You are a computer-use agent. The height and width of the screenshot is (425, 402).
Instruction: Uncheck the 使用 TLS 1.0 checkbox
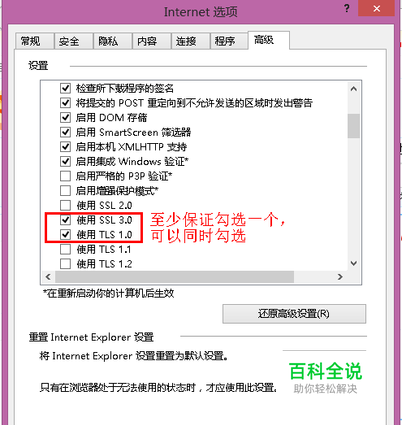[x=65, y=235]
